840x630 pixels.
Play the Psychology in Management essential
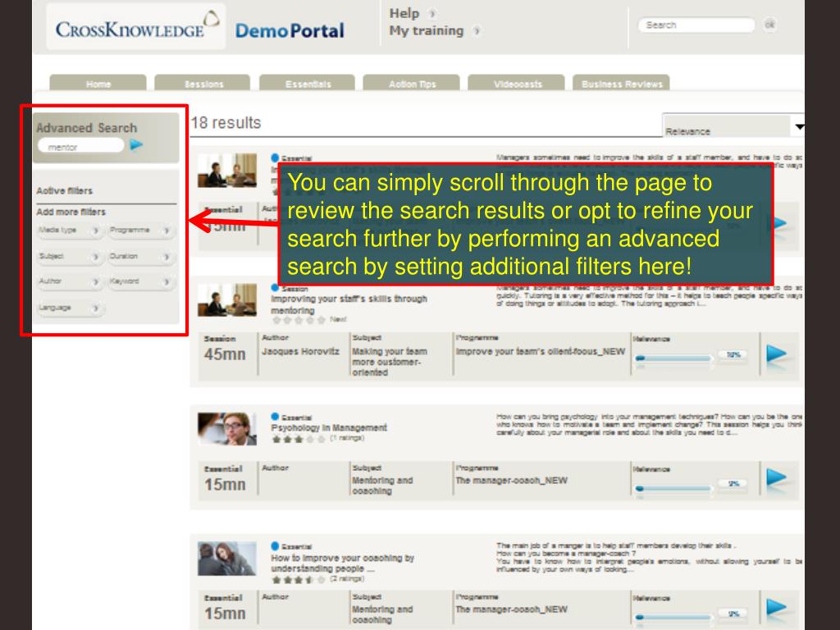point(776,478)
